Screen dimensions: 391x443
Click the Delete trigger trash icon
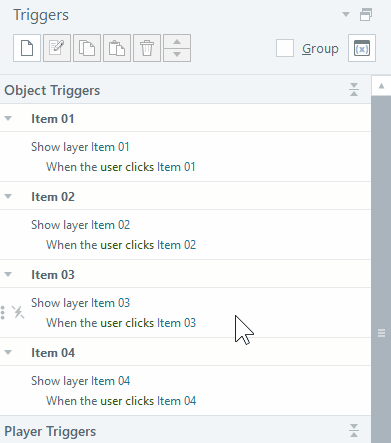(147, 48)
